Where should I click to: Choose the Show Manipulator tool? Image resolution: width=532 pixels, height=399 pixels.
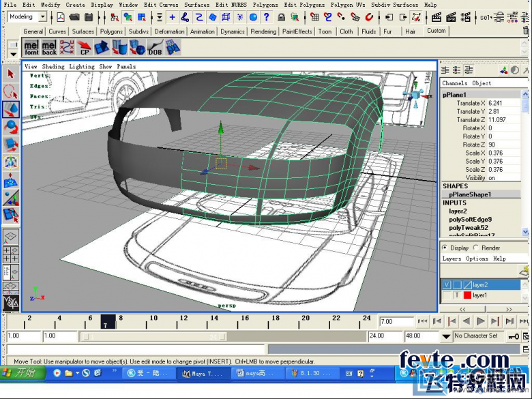pyautogui.click(x=10, y=198)
